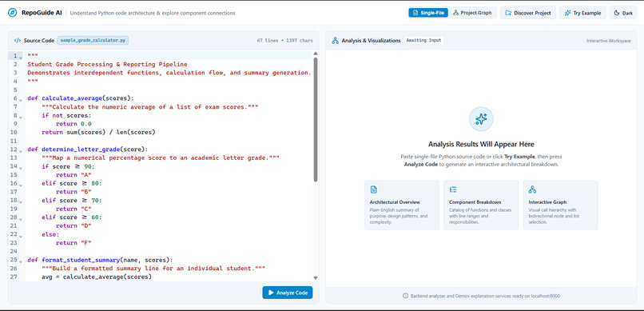Select the sample_grade_calculator.py file tag
The image size is (644, 311).
click(93, 40)
